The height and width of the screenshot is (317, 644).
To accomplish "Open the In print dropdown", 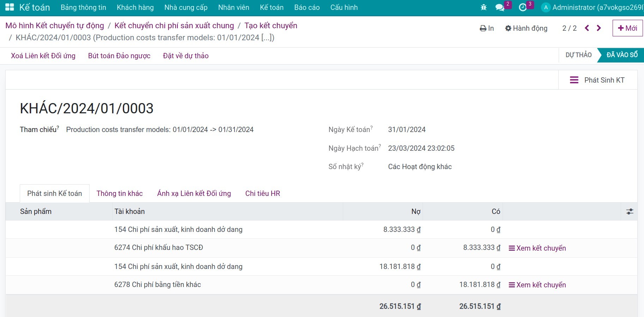I will point(487,28).
